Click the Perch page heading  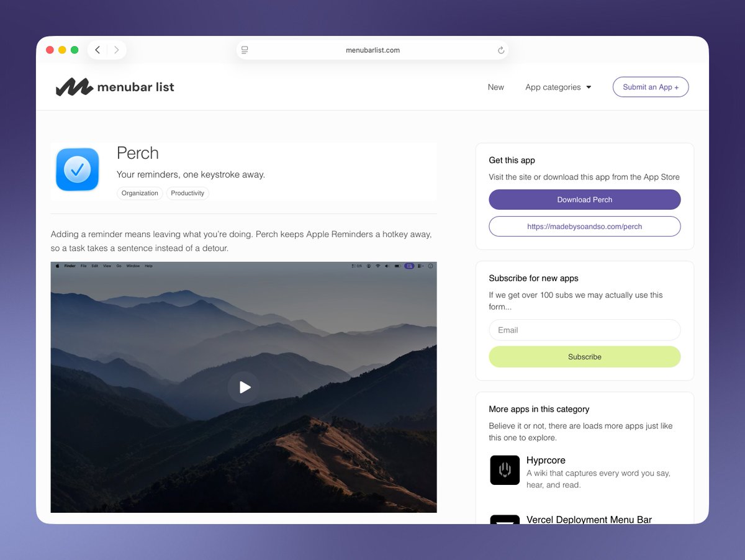pos(138,153)
